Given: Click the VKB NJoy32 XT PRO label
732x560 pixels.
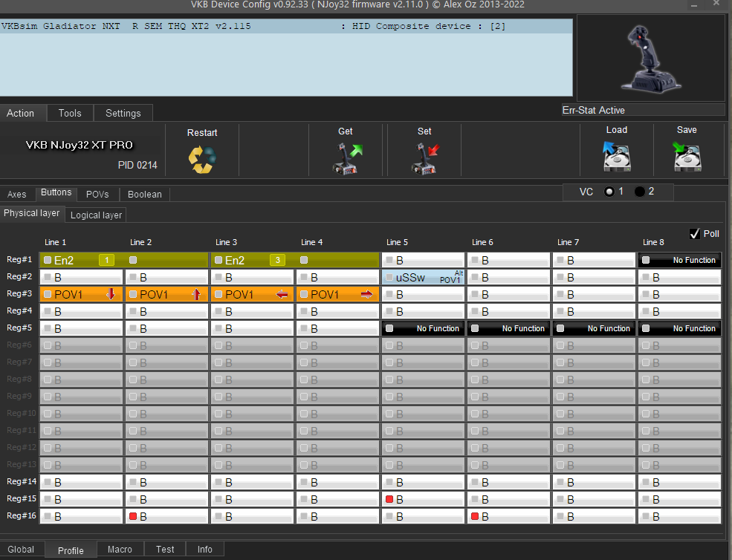Looking at the screenshot, I should [x=80, y=145].
